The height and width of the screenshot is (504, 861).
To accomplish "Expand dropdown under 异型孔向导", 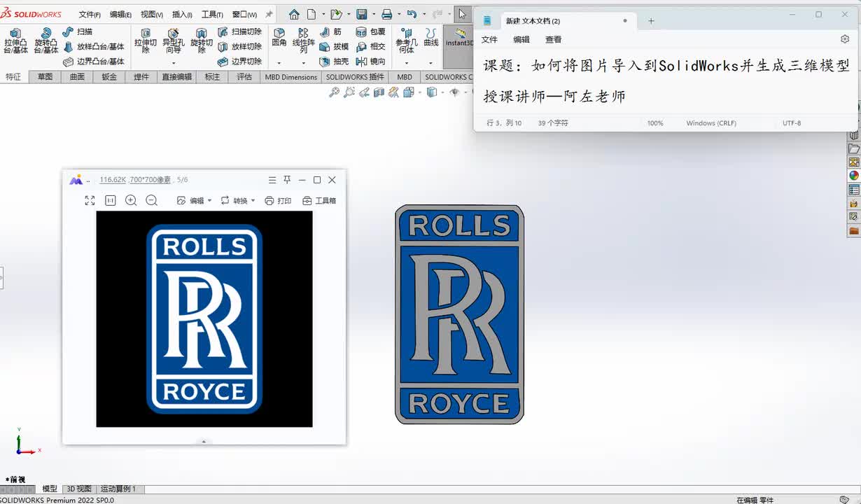I will [x=174, y=63].
